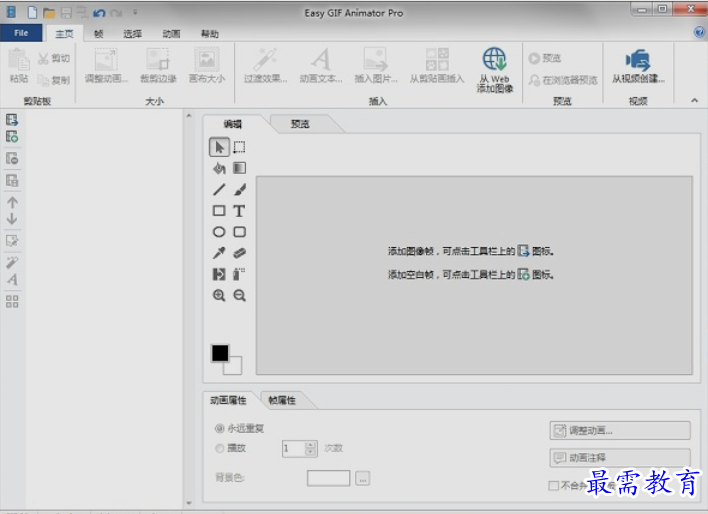
Task: Pick the text T tool
Action: (x=239, y=211)
